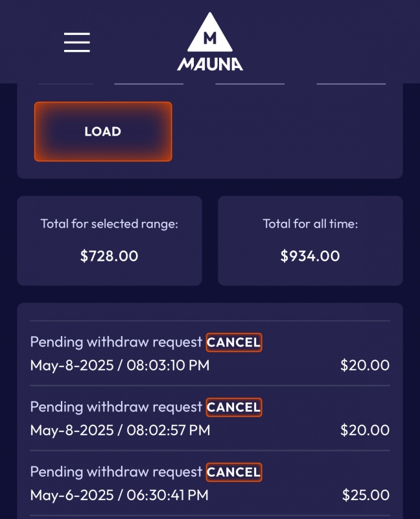Click the $934.00 all time total

click(x=310, y=256)
